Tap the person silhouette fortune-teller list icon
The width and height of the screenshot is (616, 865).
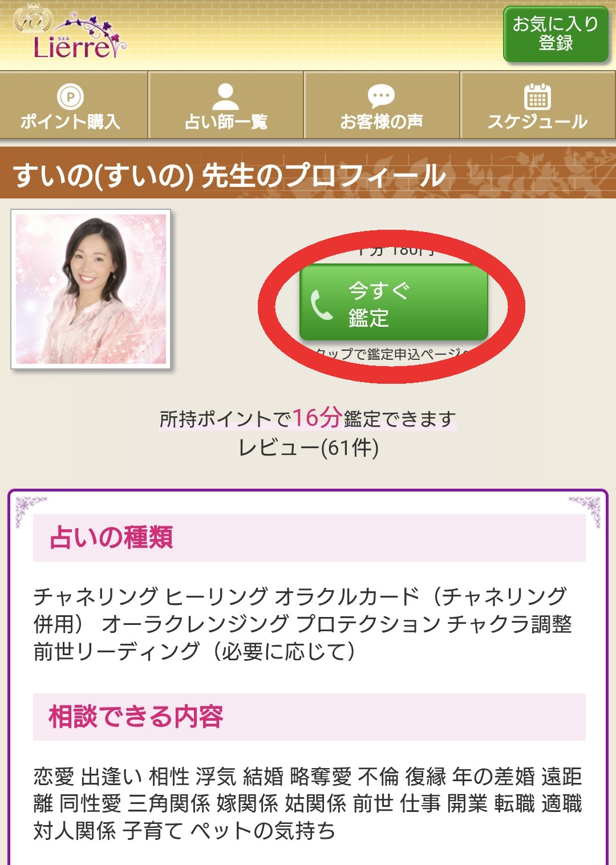(x=225, y=97)
